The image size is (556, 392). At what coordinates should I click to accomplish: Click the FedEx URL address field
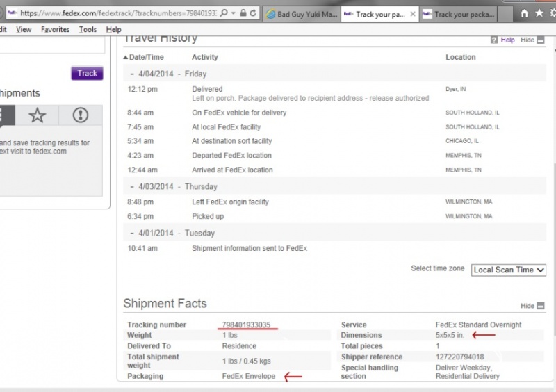coord(118,13)
